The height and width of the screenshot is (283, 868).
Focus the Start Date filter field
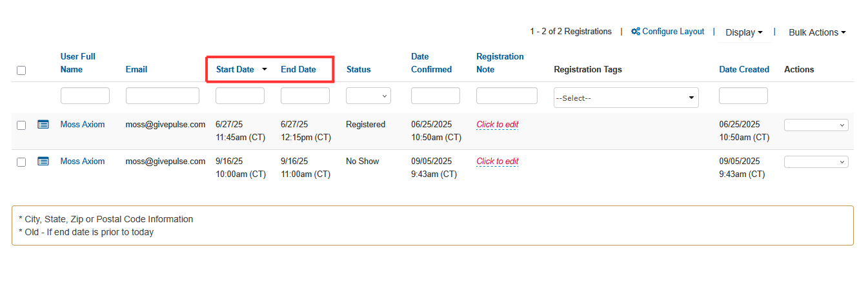pyautogui.click(x=240, y=96)
